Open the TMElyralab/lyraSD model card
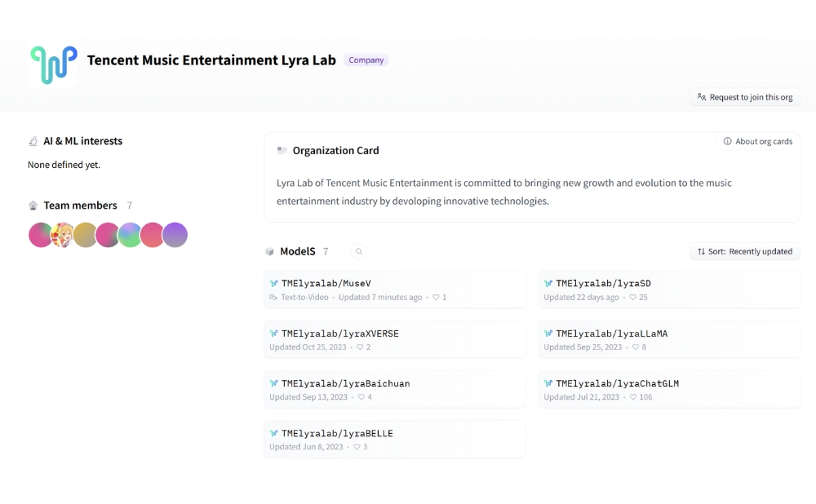Viewport: 816px width, 504px height. (669, 290)
